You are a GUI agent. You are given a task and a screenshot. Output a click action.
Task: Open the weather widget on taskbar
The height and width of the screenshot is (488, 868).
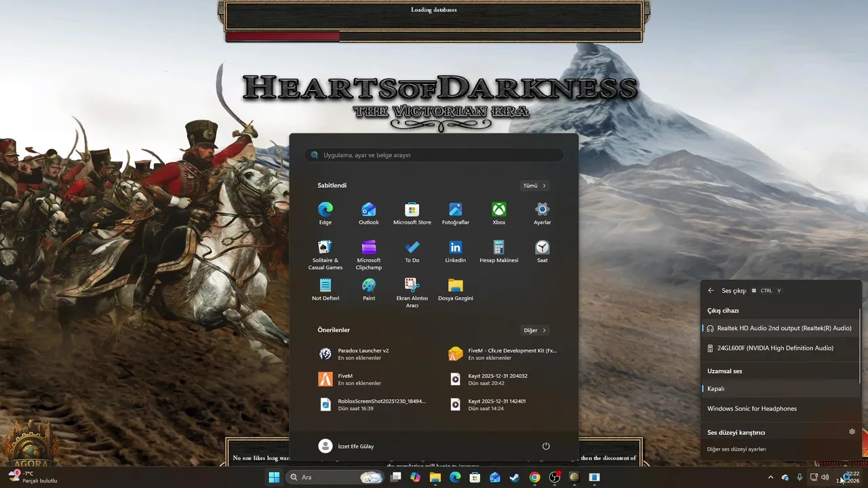(33, 477)
